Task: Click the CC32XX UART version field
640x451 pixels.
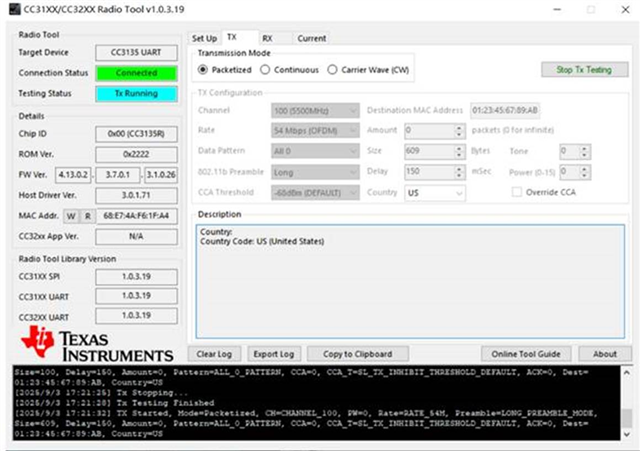Action: click(x=136, y=315)
